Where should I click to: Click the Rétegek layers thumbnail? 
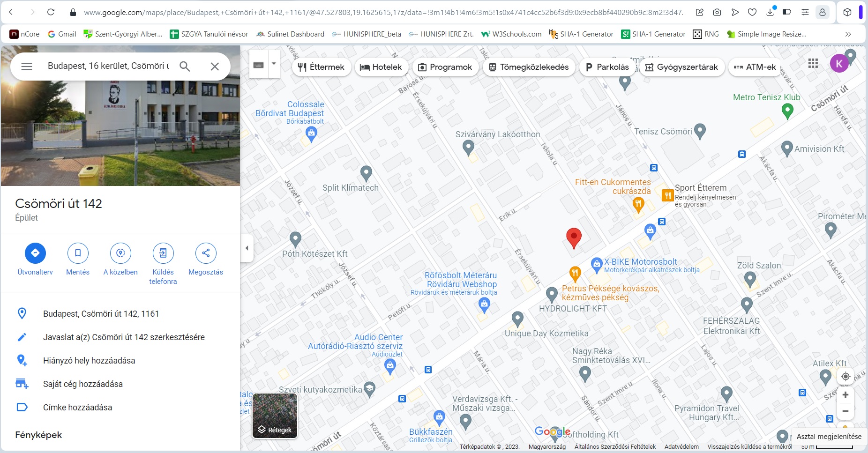pos(275,416)
